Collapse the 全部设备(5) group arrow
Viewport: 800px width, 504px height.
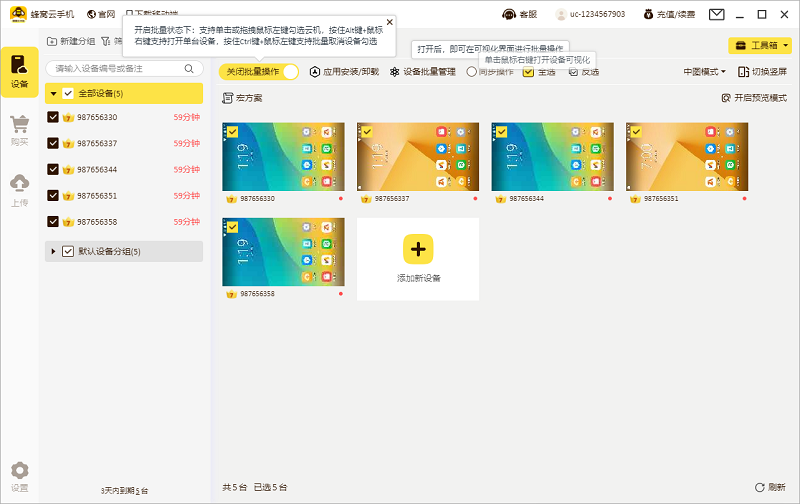click(x=54, y=93)
